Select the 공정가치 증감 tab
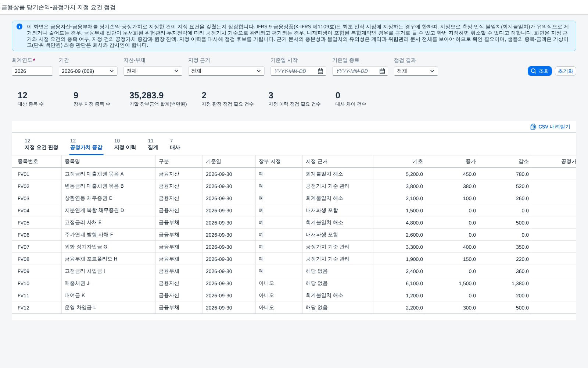This screenshot has height=368, width=588. click(x=86, y=144)
